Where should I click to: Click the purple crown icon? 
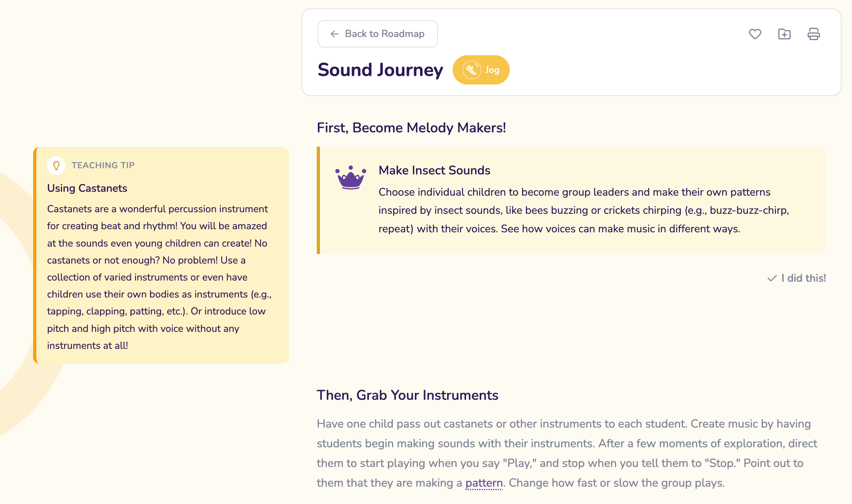350,178
